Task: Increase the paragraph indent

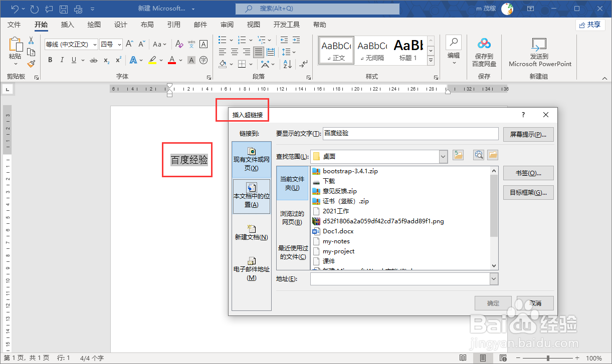Action: (x=296, y=40)
